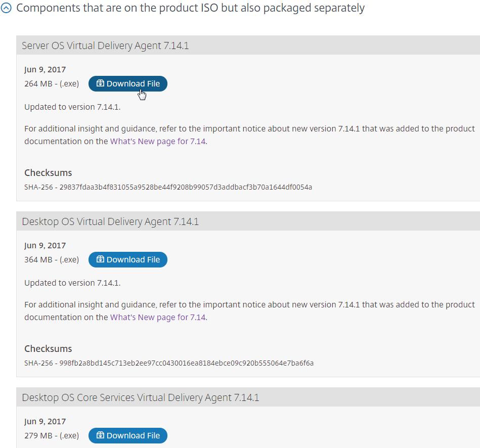Click the 364 MB file size label
Viewport: 480px width, 448px height.
52,260
